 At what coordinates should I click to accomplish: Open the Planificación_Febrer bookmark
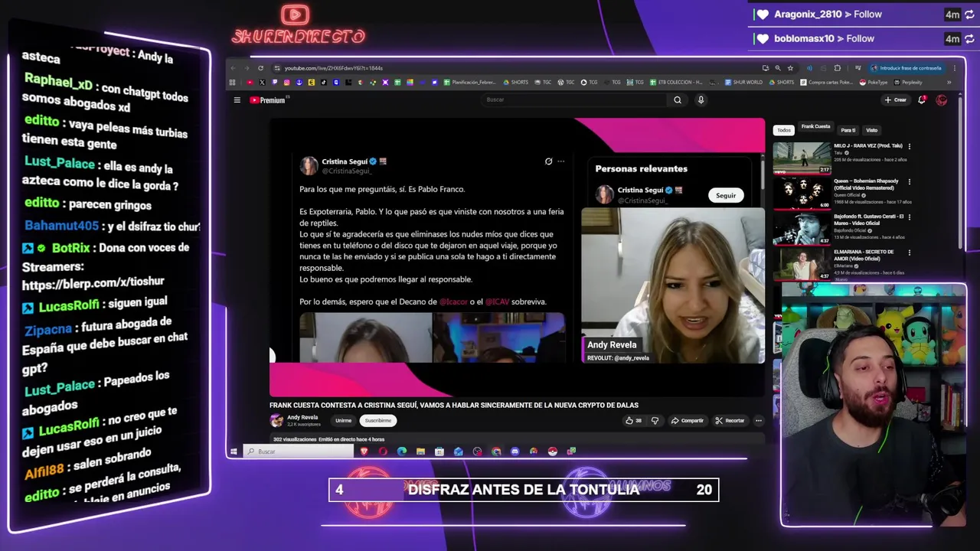pyautogui.click(x=471, y=82)
